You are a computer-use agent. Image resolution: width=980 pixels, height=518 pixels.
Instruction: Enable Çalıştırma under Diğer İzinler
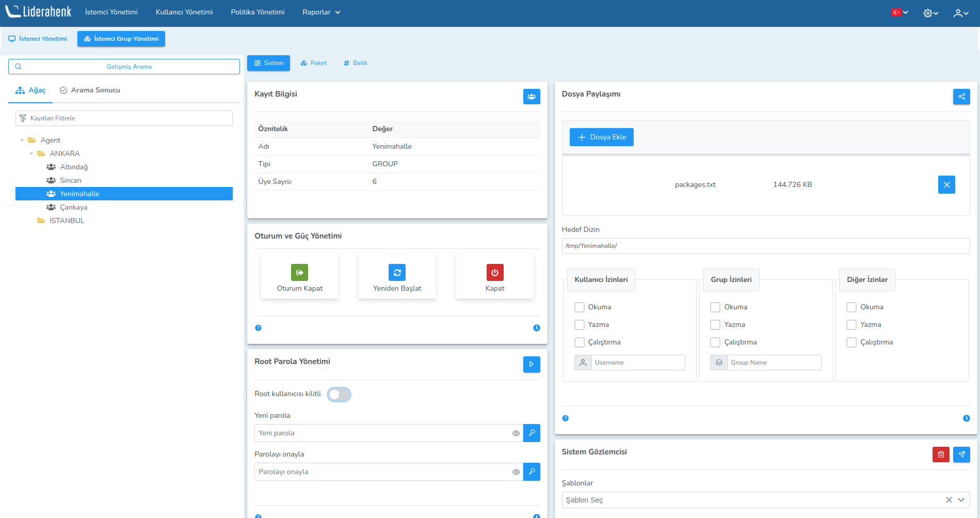852,342
